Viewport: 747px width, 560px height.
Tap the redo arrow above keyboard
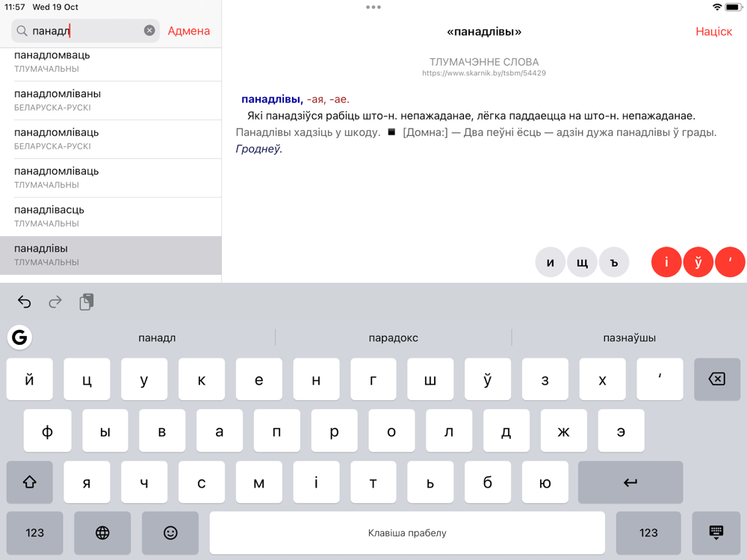tap(55, 302)
